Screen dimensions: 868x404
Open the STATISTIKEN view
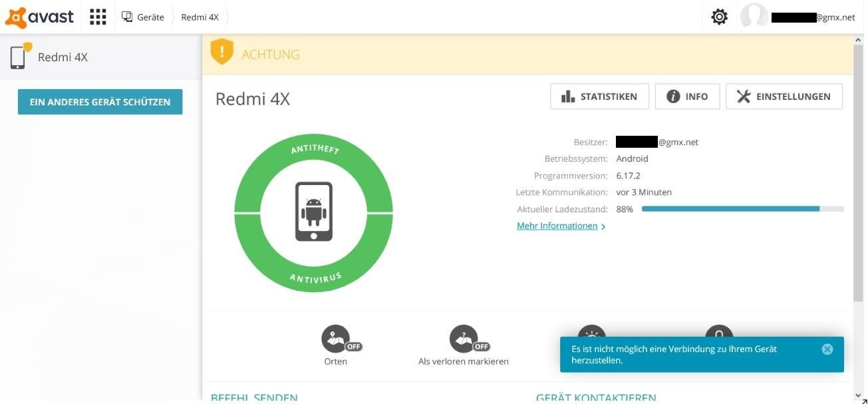599,97
